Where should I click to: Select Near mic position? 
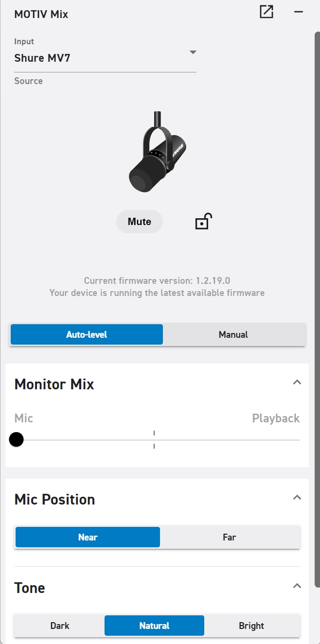click(88, 537)
